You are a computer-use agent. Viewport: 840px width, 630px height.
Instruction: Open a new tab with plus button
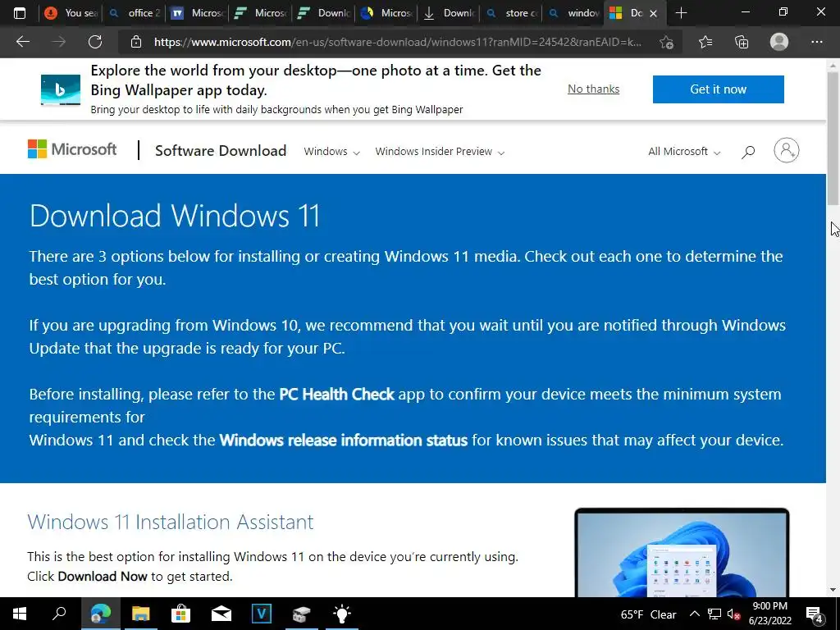[x=681, y=13]
